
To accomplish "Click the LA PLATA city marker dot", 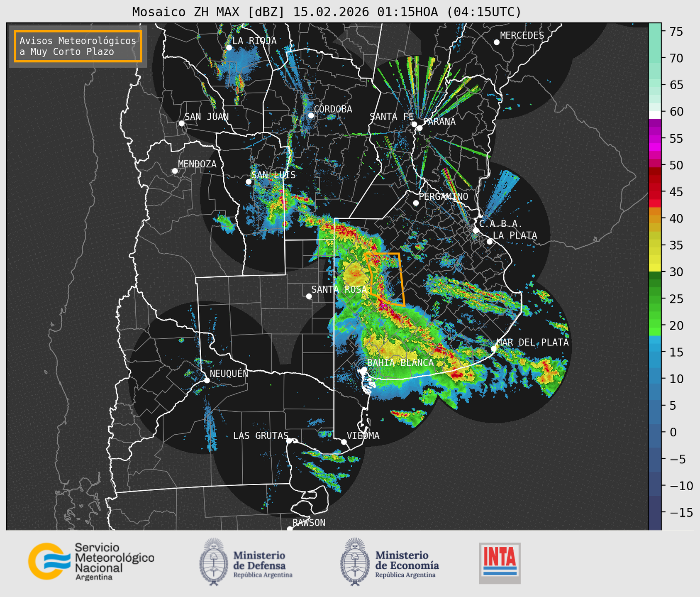I will coord(490,242).
